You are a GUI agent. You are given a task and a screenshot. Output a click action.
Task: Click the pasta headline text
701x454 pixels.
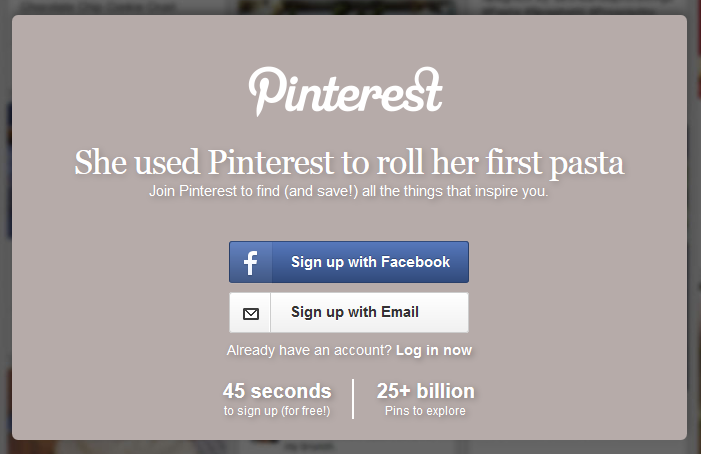pos(349,163)
